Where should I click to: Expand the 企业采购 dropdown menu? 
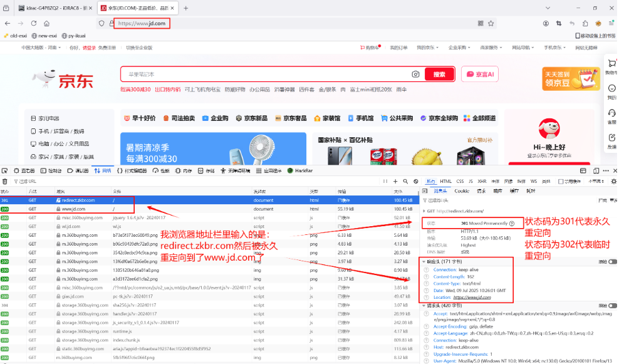click(459, 48)
